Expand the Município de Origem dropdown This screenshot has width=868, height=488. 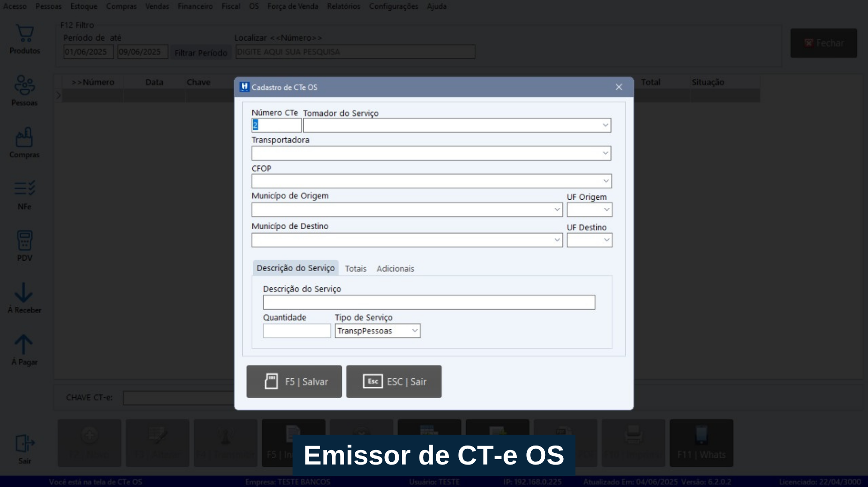click(557, 210)
